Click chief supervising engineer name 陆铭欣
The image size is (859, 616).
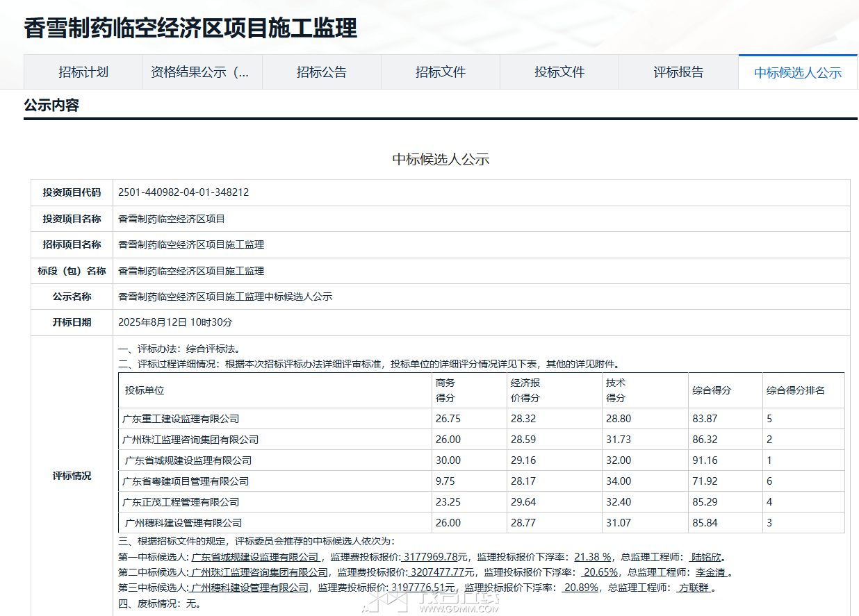tap(706, 557)
